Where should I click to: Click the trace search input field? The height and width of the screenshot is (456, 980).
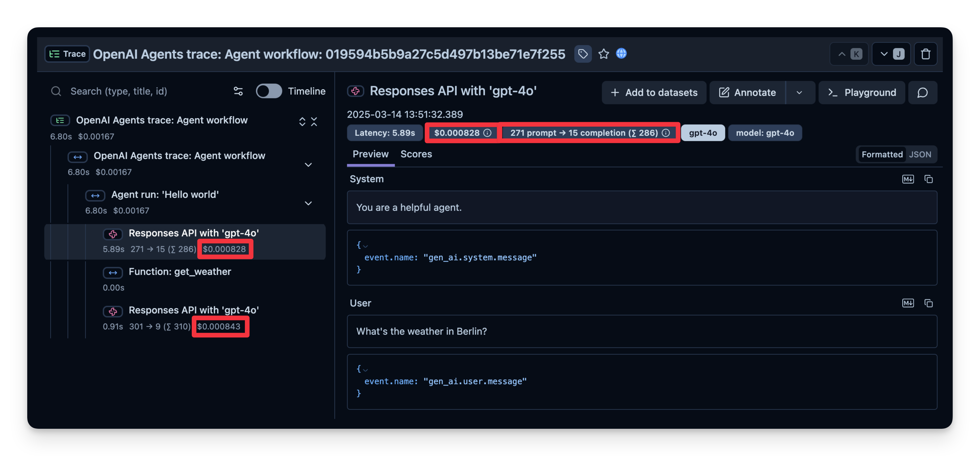tap(145, 91)
